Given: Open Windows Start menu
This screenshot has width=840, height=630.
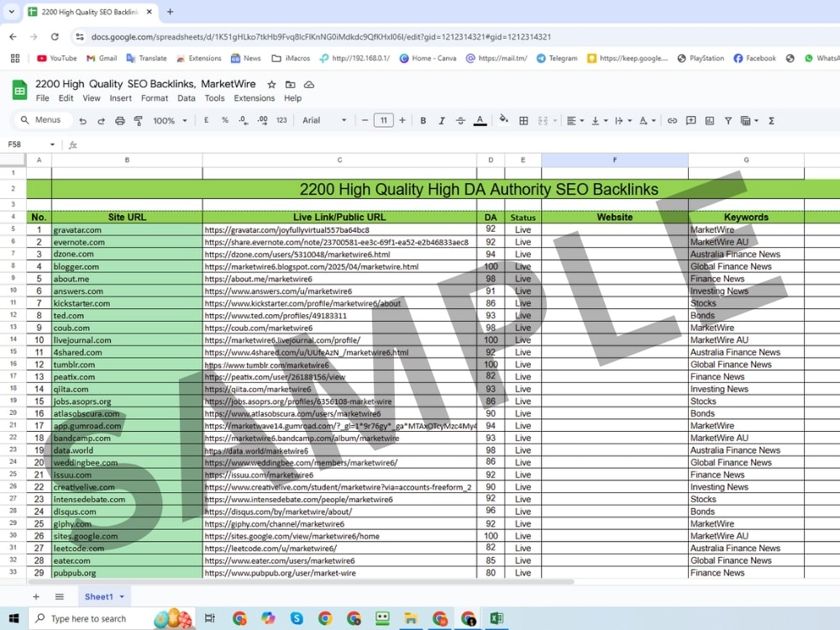Looking at the screenshot, I should (14, 619).
